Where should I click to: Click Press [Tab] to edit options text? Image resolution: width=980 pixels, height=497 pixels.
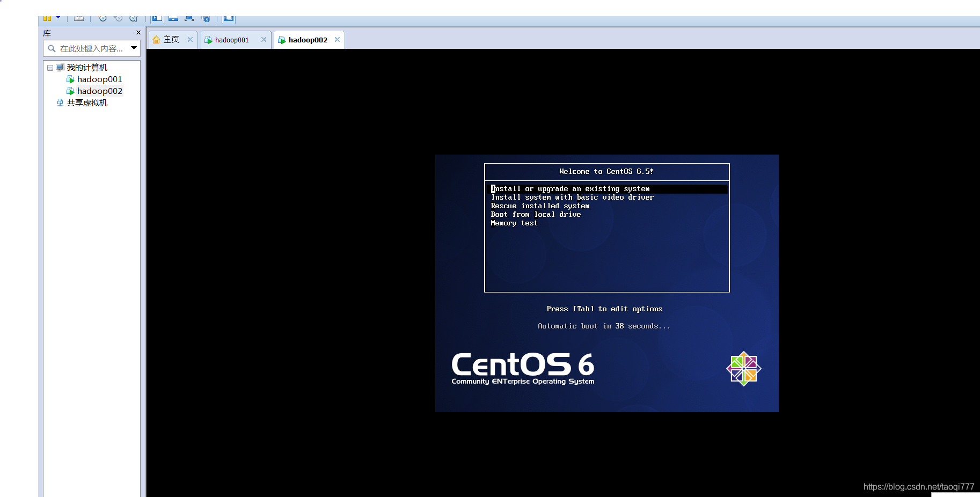coord(604,309)
